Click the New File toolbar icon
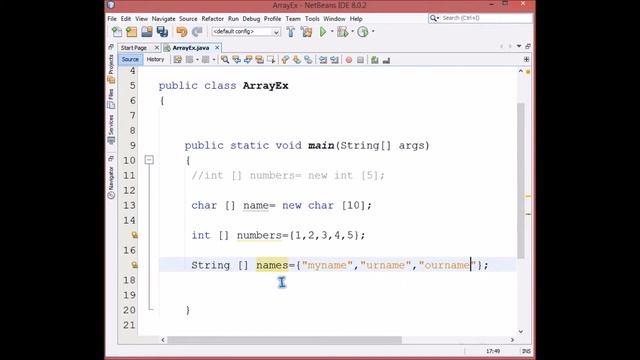 pos(117,32)
